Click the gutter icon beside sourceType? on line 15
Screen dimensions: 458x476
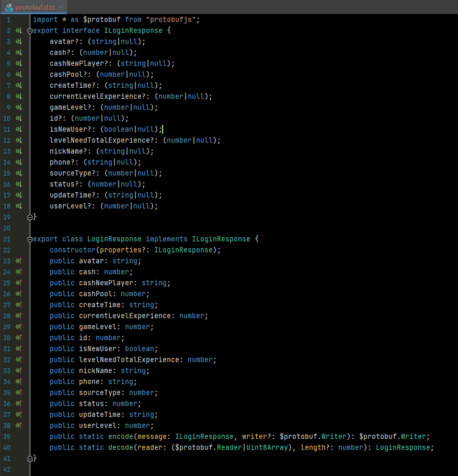pos(18,173)
